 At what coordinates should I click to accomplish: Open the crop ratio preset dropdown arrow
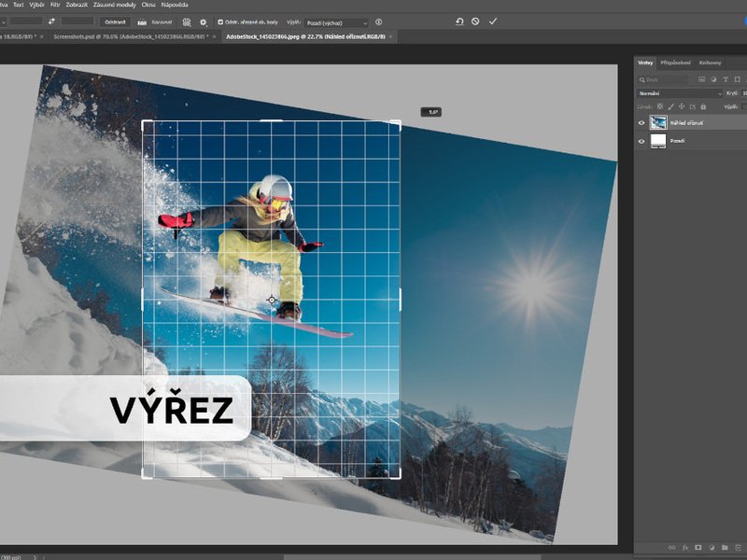tap(4, 21)
